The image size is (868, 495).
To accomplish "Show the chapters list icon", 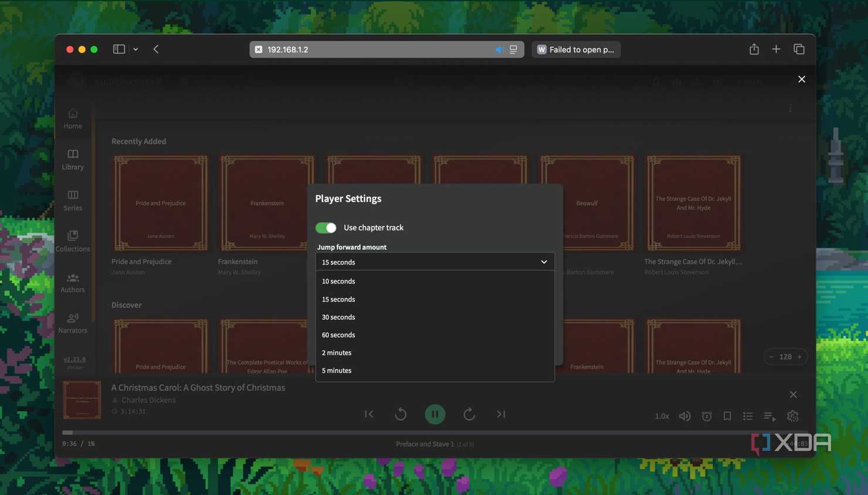I will 748,416.
